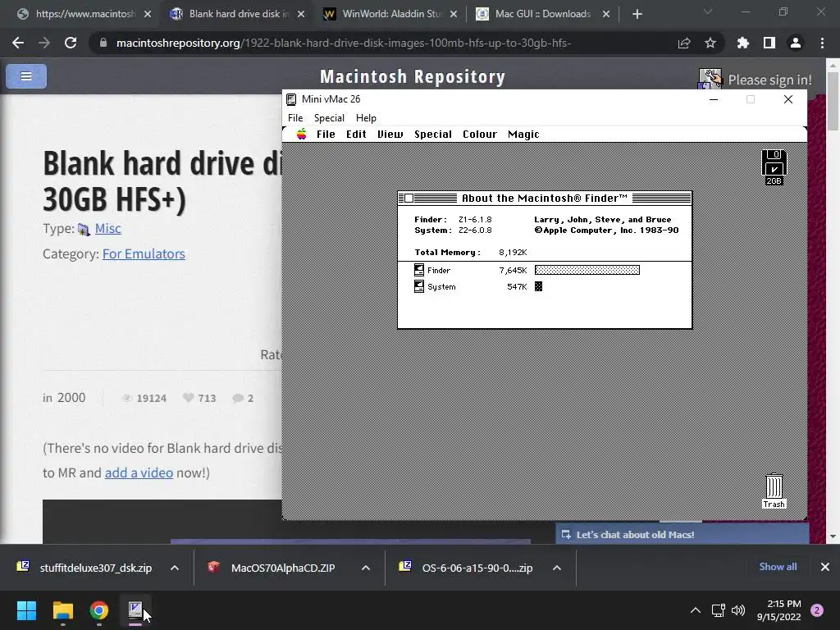Close the Mac GUI Downloads tab
The height and width of the screenshot is (630, 840).
pos(606,15)
